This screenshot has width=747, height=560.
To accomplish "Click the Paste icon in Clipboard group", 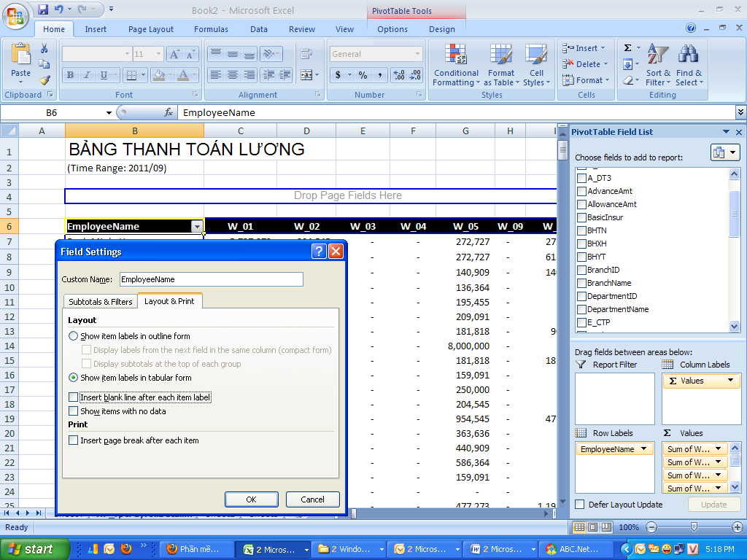I will click(21, 56).
